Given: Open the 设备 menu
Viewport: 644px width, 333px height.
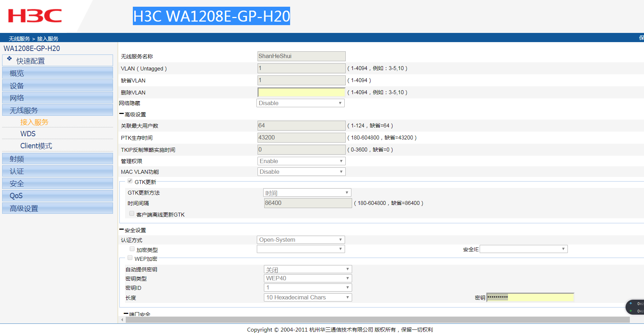Looking at the screenshot, I should (57, 85).
